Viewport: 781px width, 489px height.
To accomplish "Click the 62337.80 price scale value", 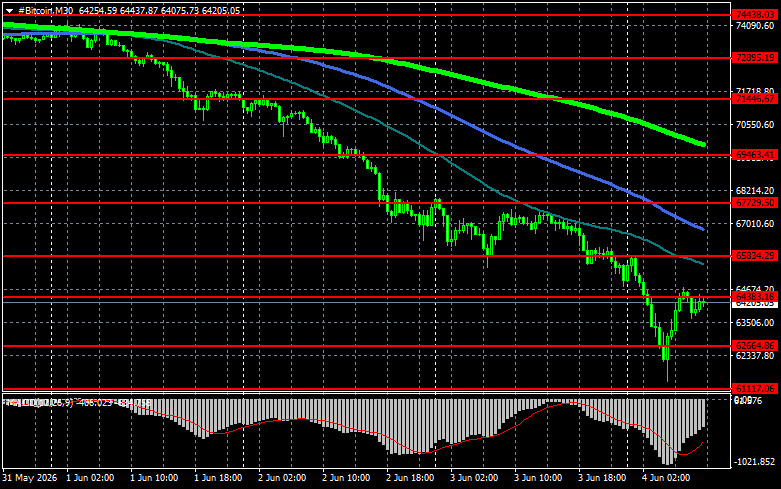I will (755, 356).
